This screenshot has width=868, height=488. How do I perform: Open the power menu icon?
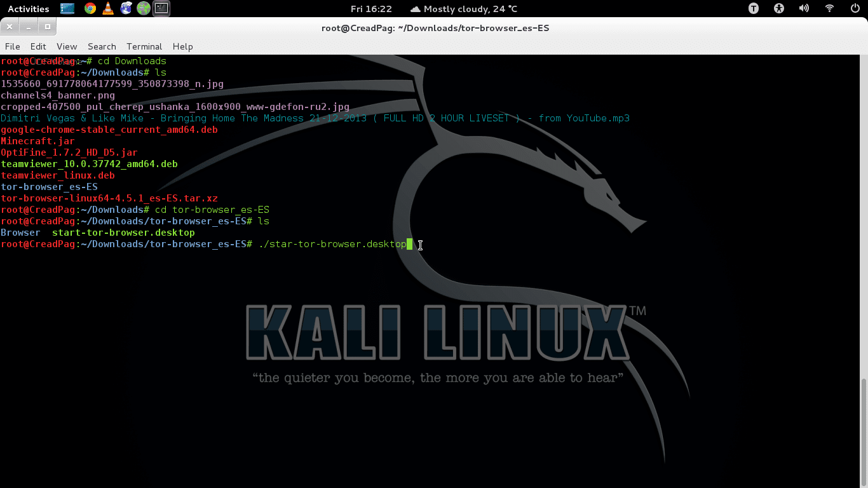pyautogui.click(x=855, y=9)
